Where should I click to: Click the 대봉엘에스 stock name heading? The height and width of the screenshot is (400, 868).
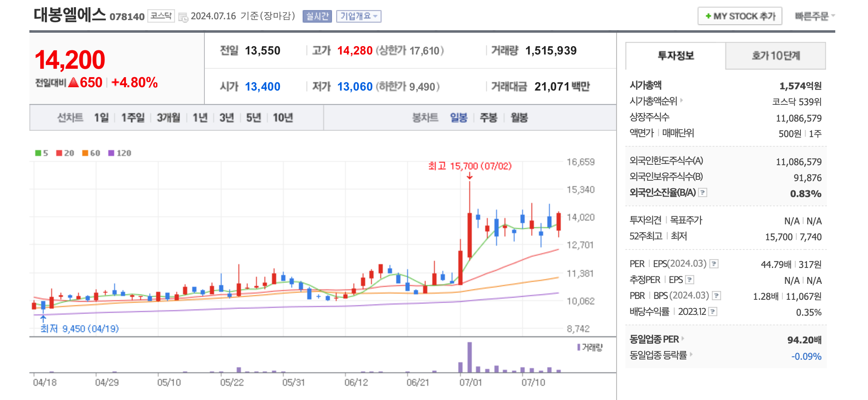pyautogui.click(x=70, y=15)
